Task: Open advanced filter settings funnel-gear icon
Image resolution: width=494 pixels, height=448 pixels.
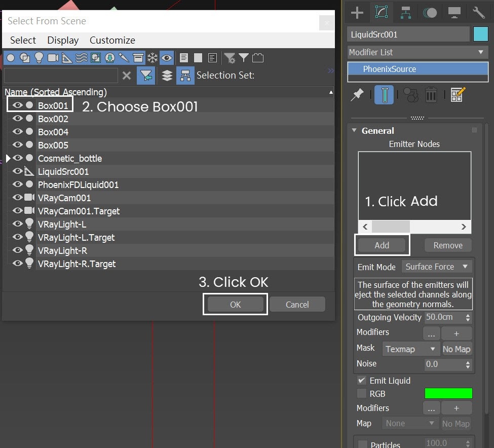Action: click(x=230, y=58)
